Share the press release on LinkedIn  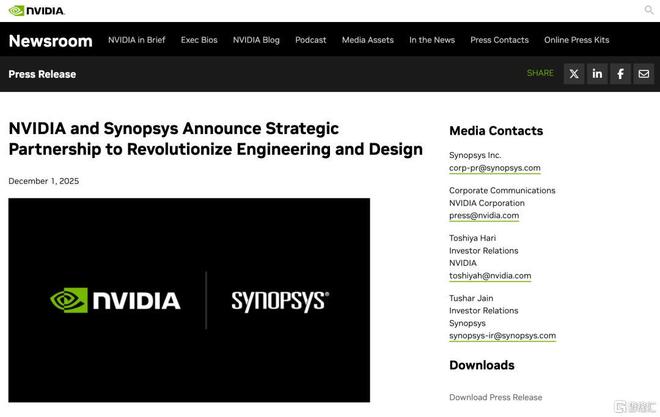[597, 74]
